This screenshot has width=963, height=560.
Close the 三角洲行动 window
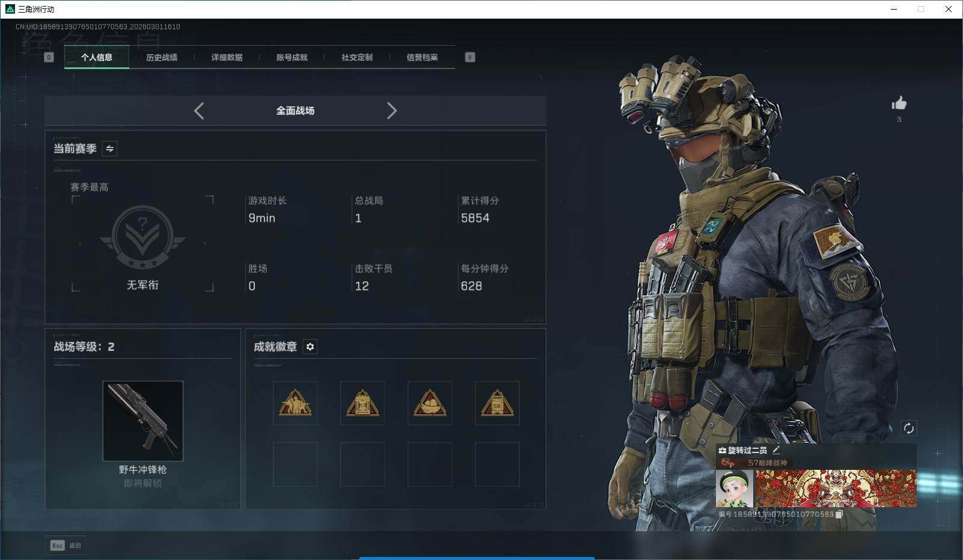[949, 9]
